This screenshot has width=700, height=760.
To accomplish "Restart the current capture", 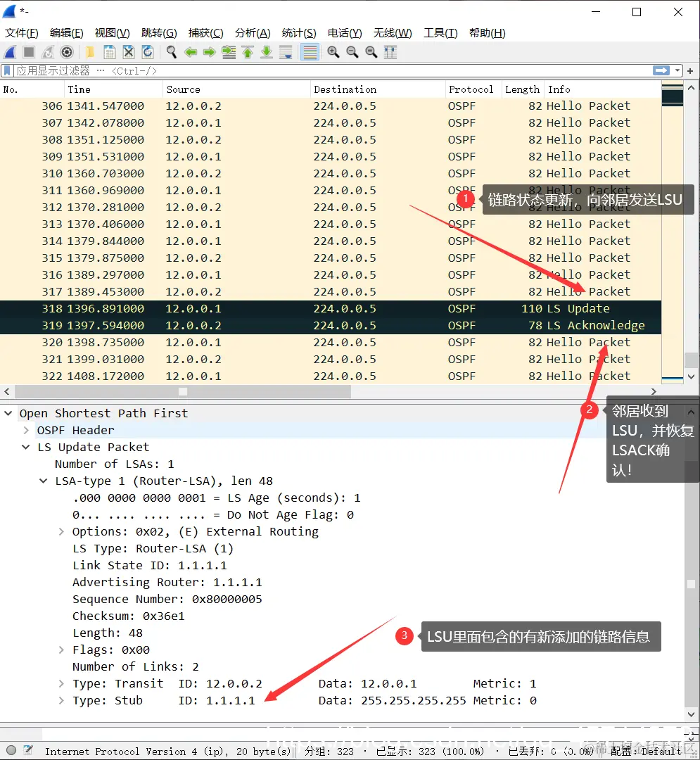I will click(x=48, y=52).
